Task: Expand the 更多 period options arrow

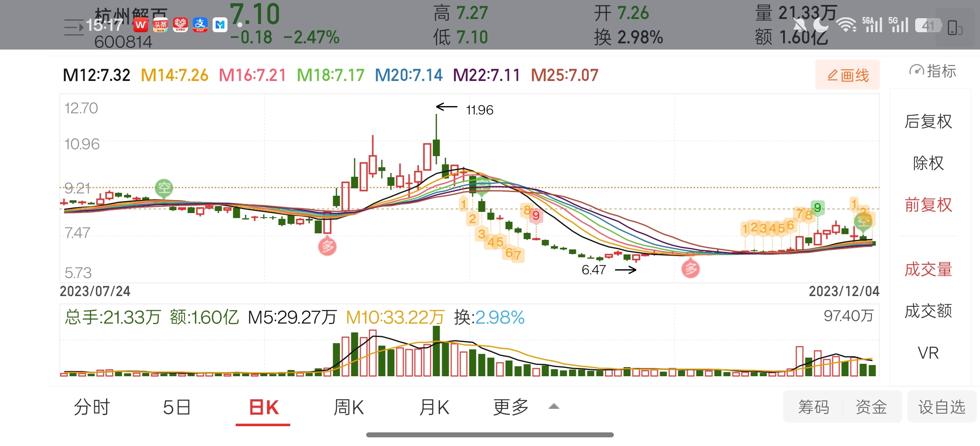Action: click(554, 407)
